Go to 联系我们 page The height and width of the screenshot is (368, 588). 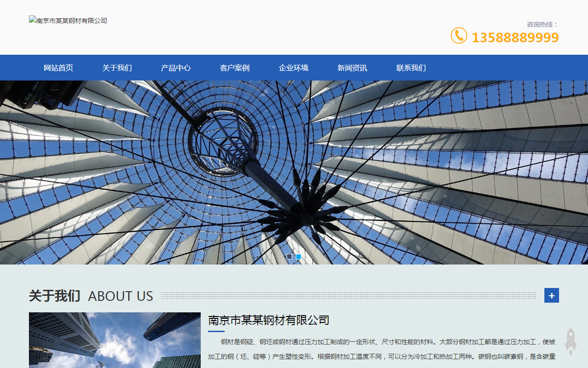411,68
